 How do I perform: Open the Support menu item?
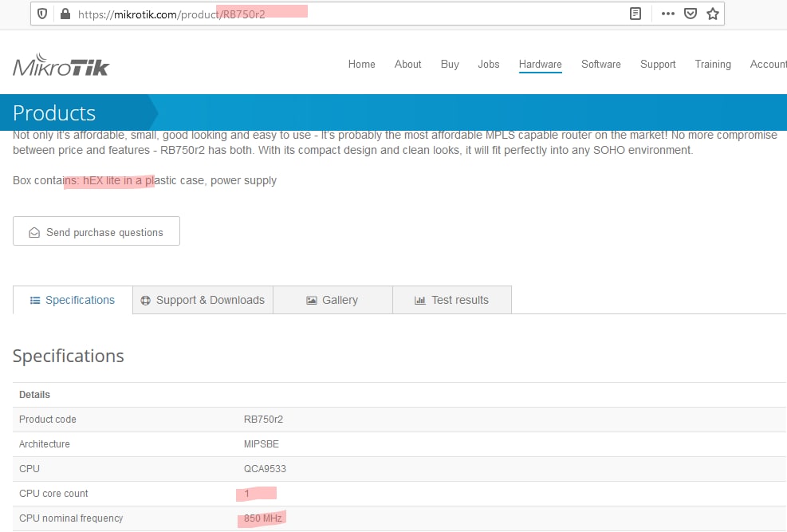pyautogui.click(x=658, y=65)
